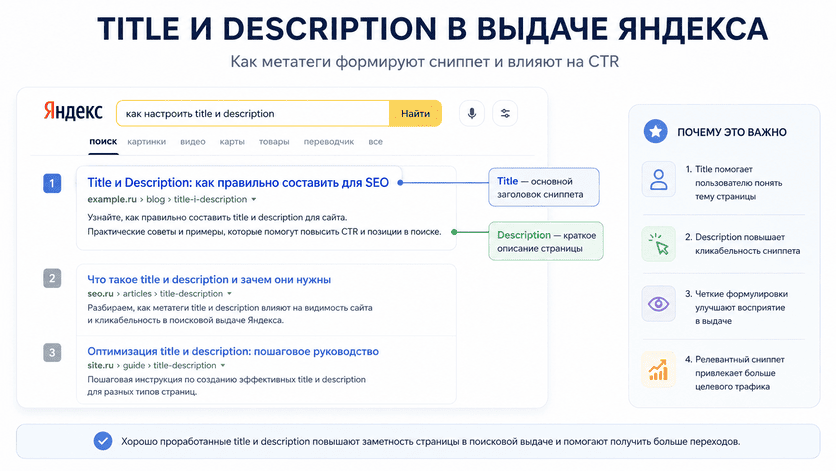Open search settings sliders icon
The height and width of the screenshot is (471, 836).
pyautogui.click(x=505, y=113)
